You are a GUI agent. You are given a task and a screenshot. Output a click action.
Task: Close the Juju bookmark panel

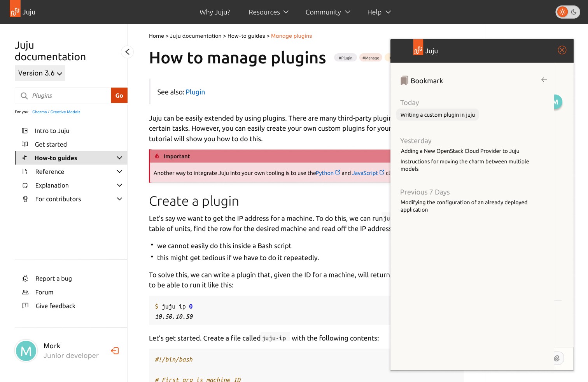coord(562,50)
